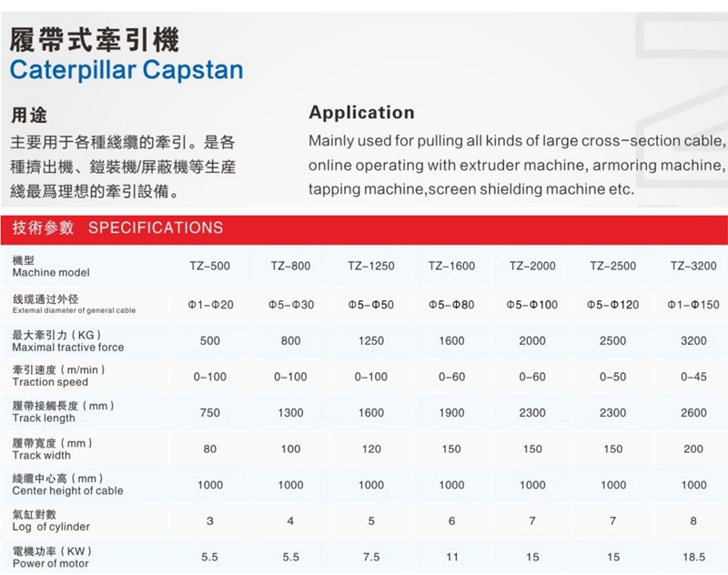Click the 用途 section heading
This screenshot has width=728, height=575.
(29, 116)
